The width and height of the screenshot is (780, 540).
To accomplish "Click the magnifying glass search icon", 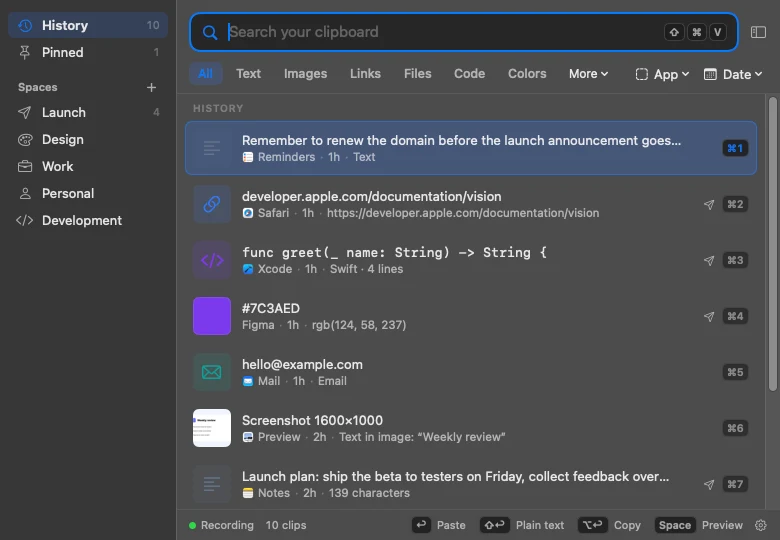I will point(209,33).
